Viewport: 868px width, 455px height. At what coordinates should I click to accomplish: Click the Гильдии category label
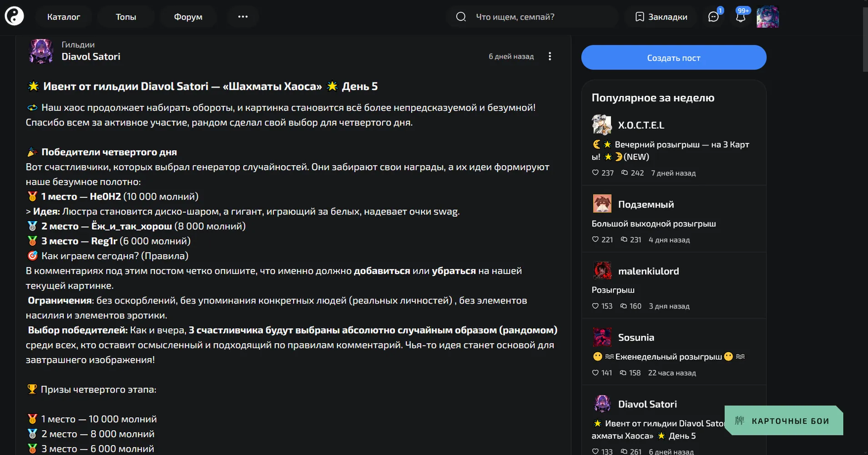(x=78, y=45)
